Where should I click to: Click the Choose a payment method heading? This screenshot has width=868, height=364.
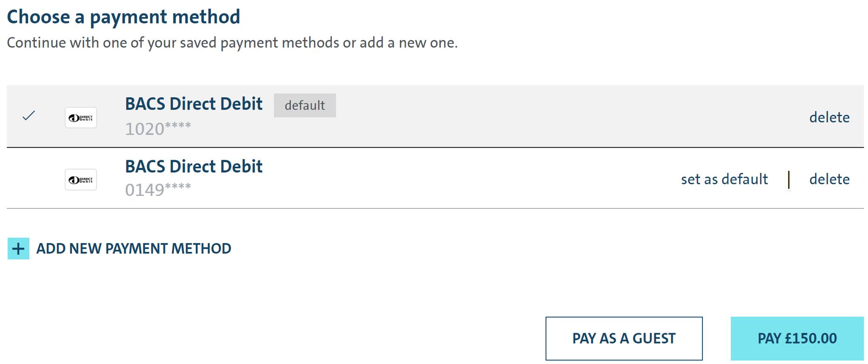pyautogui.click(x=124, y=17)
